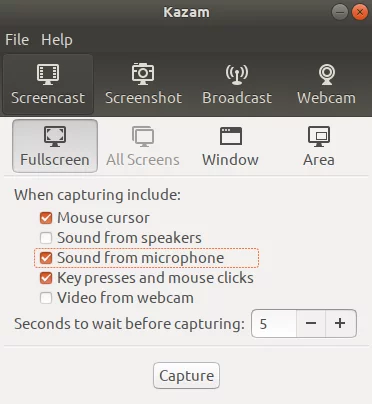Viewport: 372px width, 404px height.
Task: Enable Video from webcam checkbox
Action: coord(46,298)
